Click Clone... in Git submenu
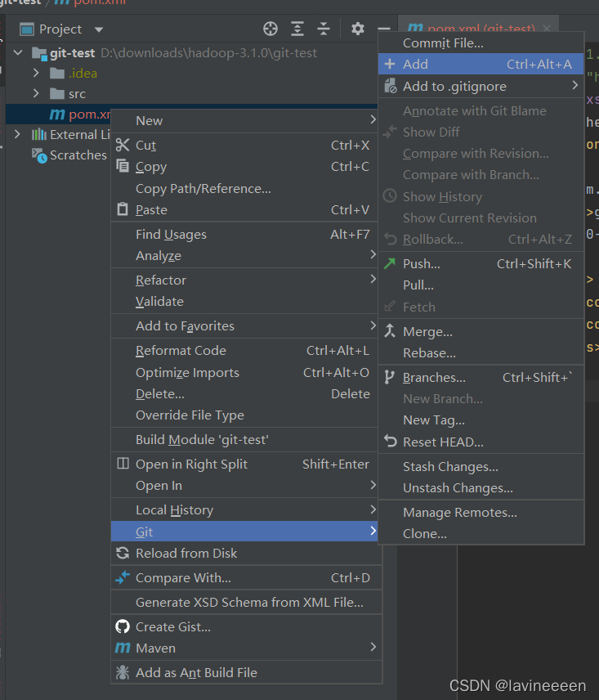The image size is (599, 700). 481,533
